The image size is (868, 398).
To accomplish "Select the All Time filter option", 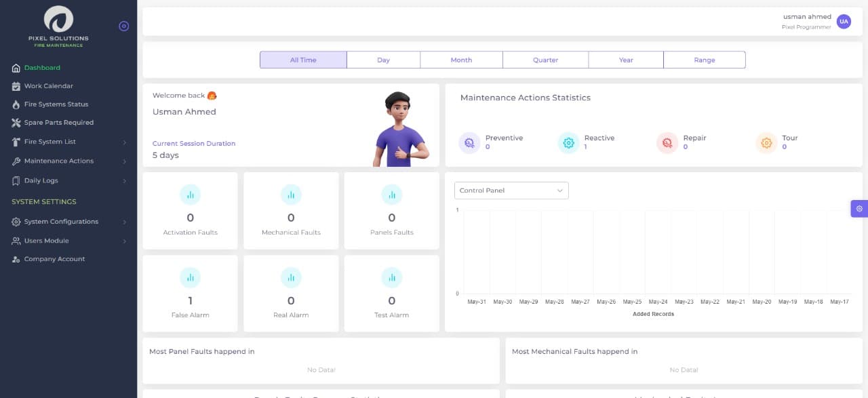I will (303, 60).
